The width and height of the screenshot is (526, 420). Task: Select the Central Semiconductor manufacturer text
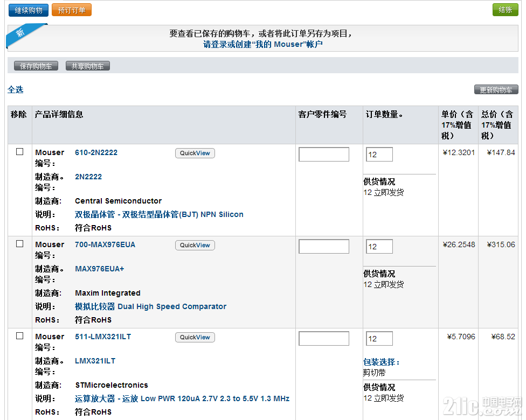pyautogui.click(x=118, y=201)
